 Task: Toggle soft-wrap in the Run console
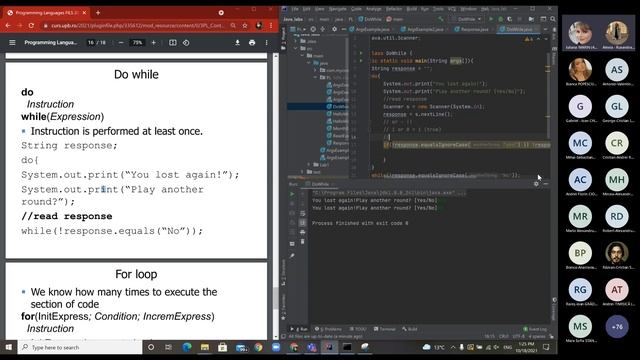[x=302, y=213]
